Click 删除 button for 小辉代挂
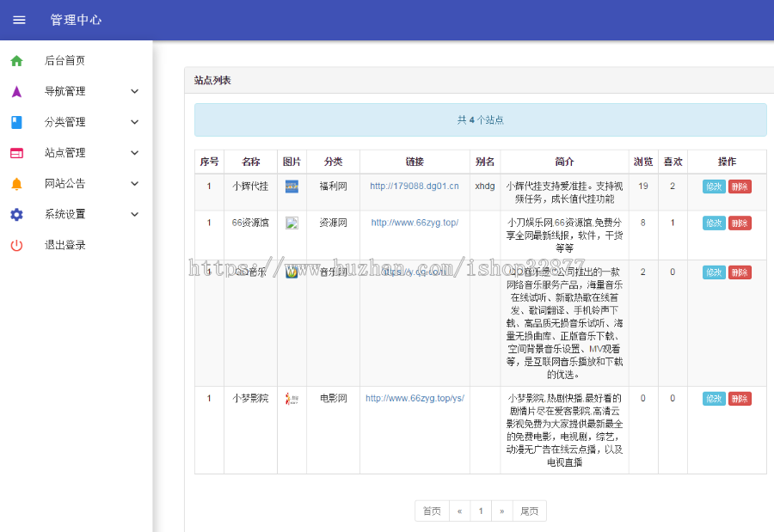Image resolution: width=774 pixels, height=532 pixels. click(x=740, y=187)
